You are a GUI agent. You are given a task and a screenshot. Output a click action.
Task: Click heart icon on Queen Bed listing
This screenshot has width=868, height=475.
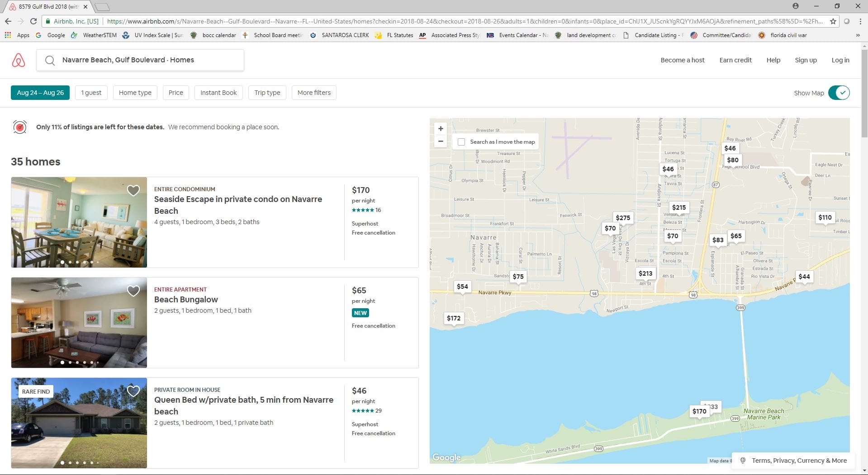[133, 391]
